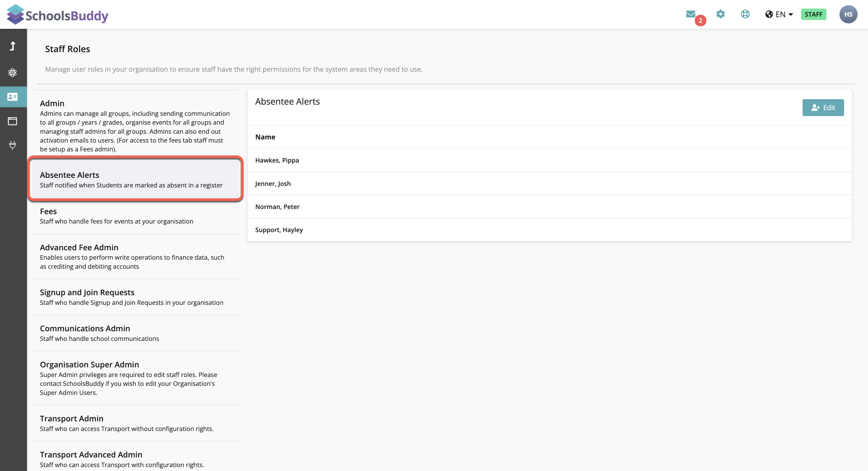Open the window sidebar icon
This screenshot has width=868, height=471.
click(x=13, y=121)
